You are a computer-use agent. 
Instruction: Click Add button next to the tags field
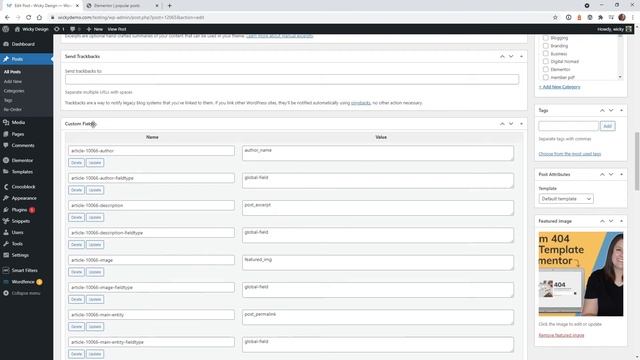tap(607, 126)
